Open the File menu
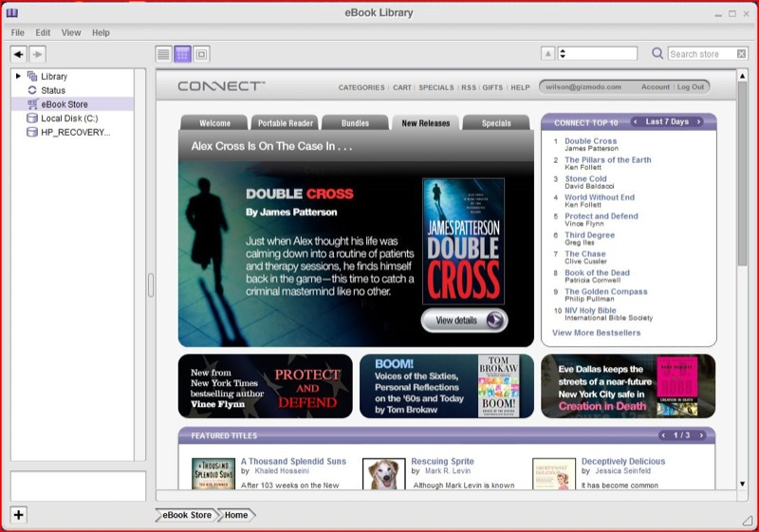Screen dimensions: 759x532 pyautogui.click(x=17, y=33)
